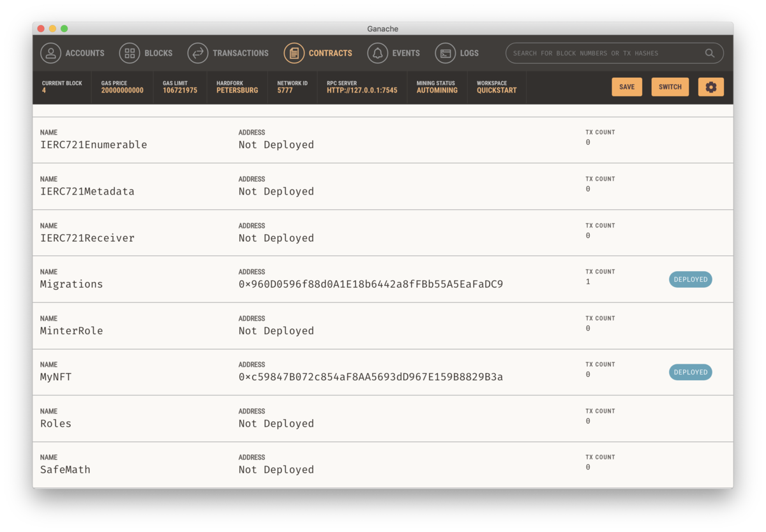
Task: Click the hardfork value PETERSBURG
Action: [237, 91]
